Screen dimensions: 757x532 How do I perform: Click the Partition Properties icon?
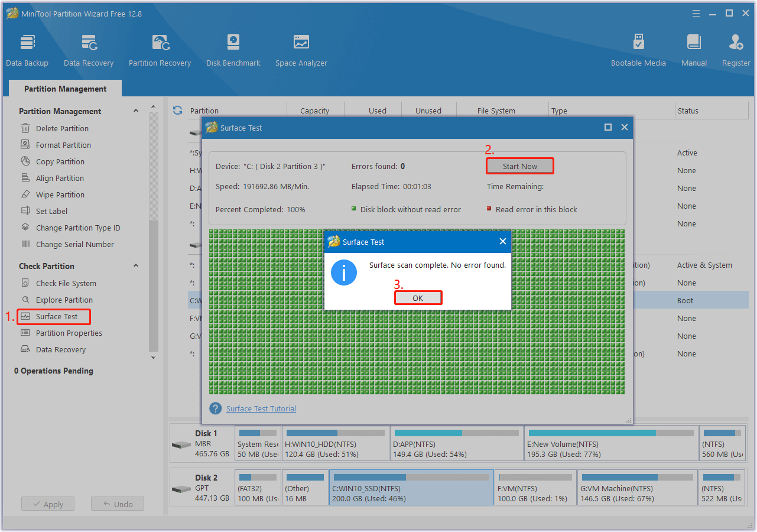25,333
